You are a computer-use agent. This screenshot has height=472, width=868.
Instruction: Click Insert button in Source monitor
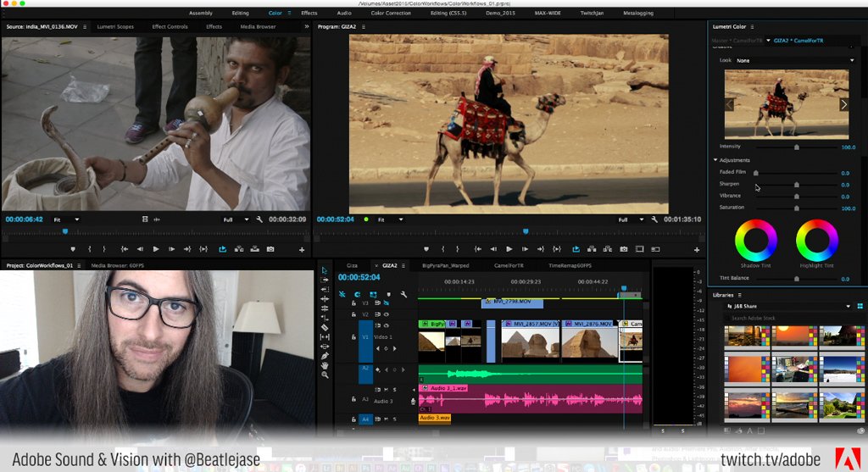(238, 249)
